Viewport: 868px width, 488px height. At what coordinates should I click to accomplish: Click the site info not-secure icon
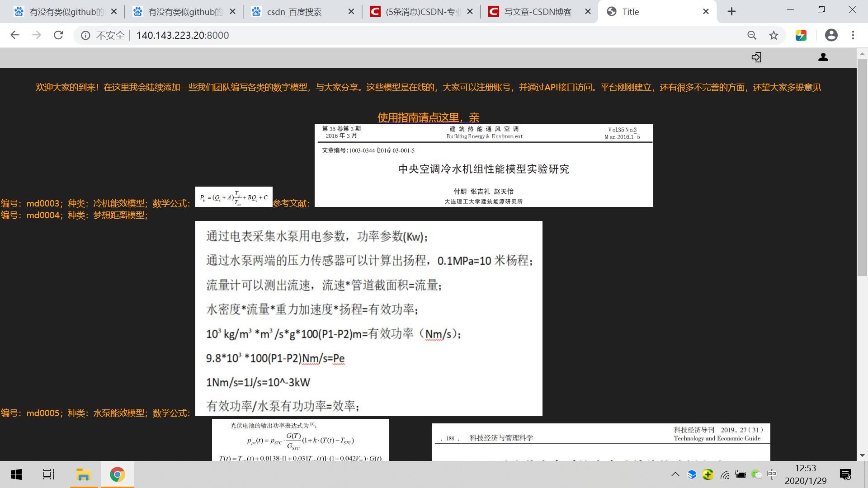pos(85,35)
